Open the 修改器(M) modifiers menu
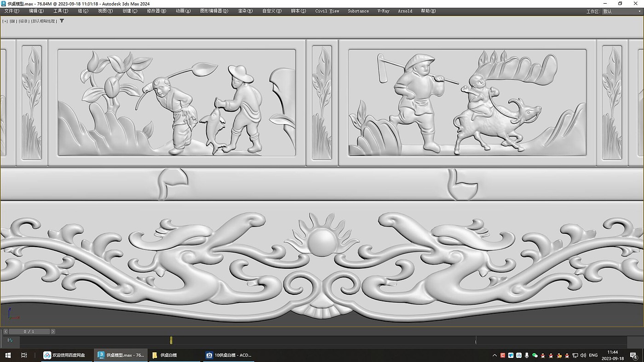644x362 pixels. click(x=156, y=11)
